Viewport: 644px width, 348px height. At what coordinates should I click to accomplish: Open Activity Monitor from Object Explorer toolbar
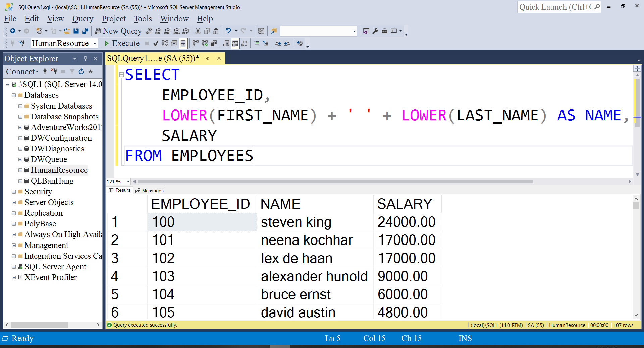tap(91, 72)
